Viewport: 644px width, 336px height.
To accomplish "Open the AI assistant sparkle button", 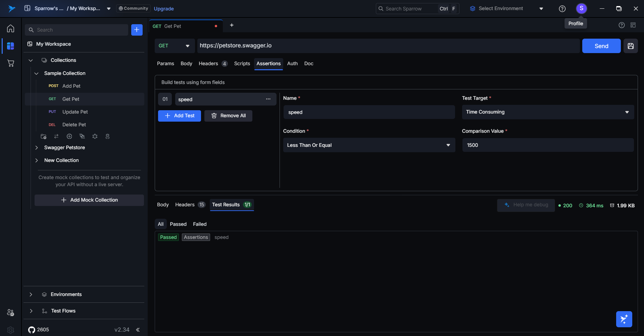I will (x=624, y=319).
